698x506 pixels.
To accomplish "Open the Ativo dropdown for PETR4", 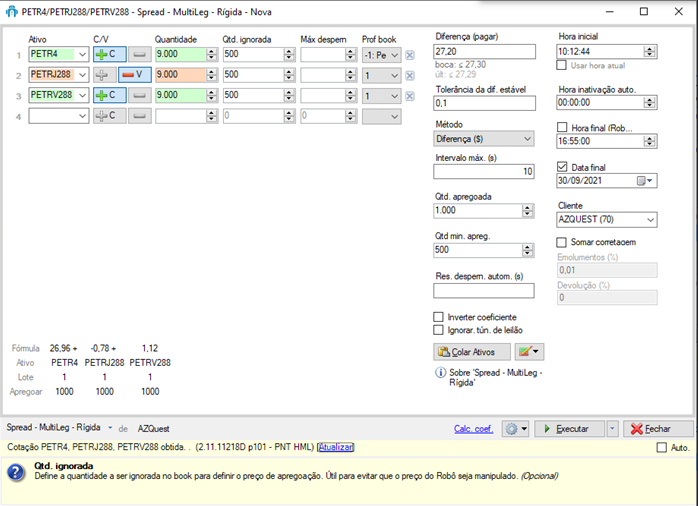I will click(82, 54).
